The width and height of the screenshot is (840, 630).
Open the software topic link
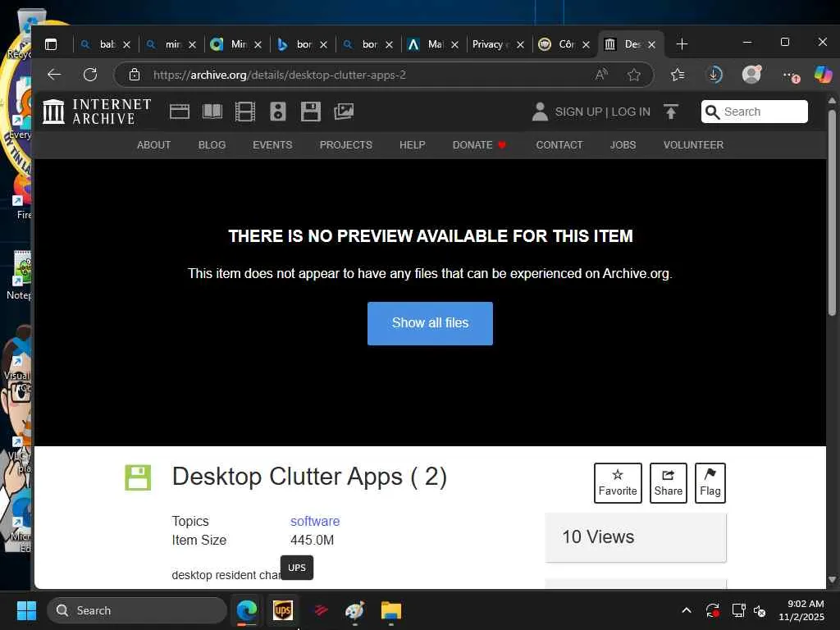click(x=315, y=521)
